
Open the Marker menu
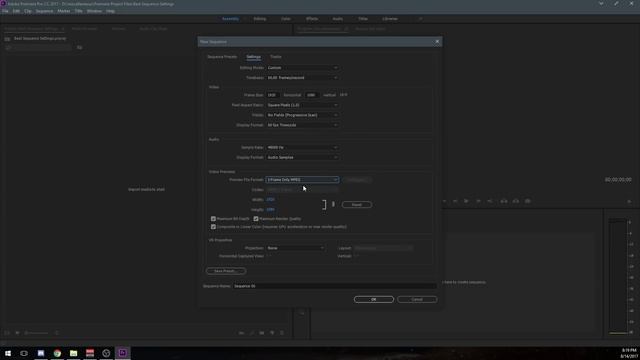pos(64,11)
